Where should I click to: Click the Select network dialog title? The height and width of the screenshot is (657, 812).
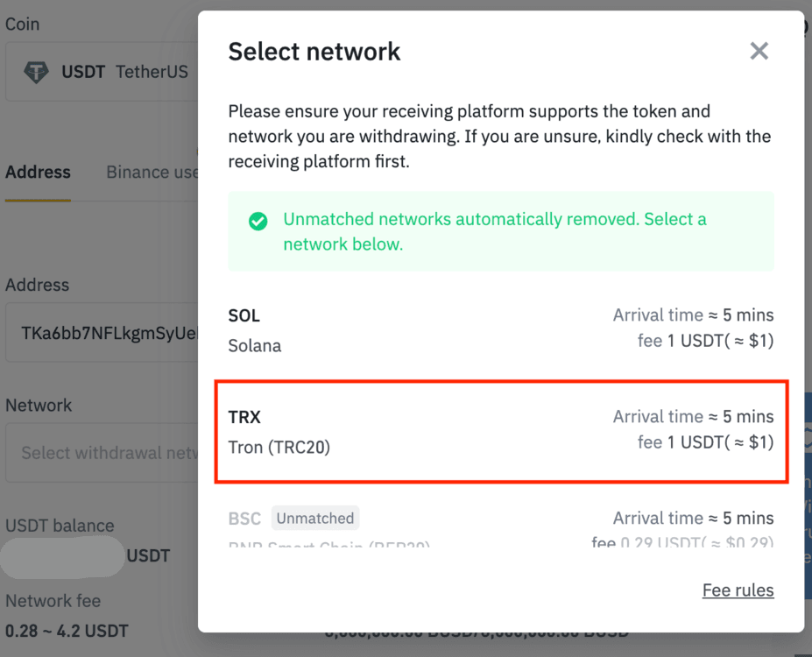pyautogui.click(x=314, y=52)
